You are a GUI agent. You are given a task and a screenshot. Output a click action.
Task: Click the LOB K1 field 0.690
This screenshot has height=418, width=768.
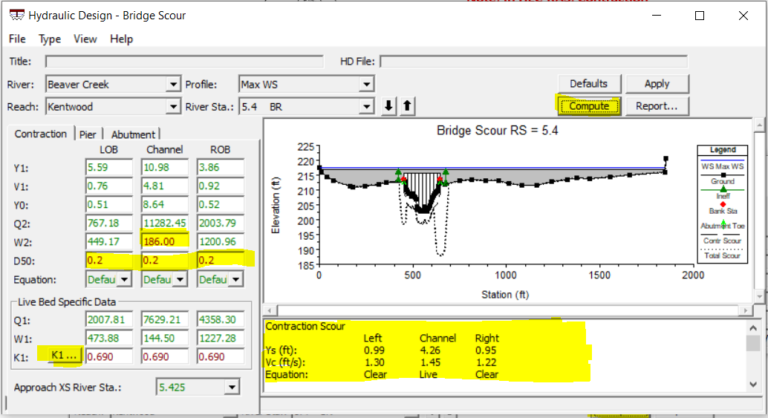pos(109,357)
